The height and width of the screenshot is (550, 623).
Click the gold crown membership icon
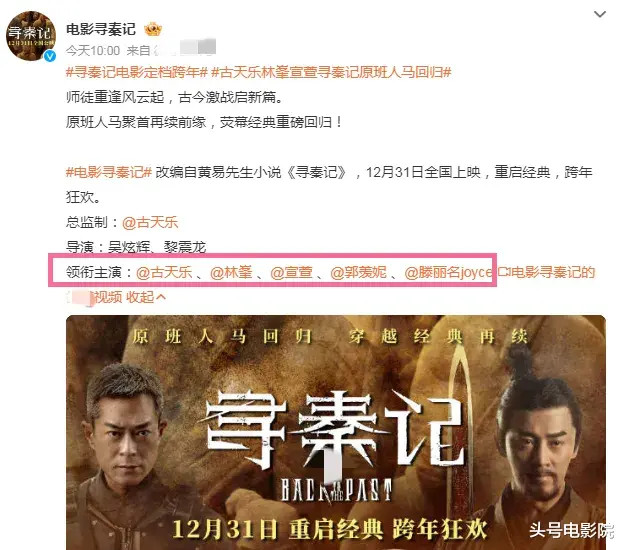[153, 29]
